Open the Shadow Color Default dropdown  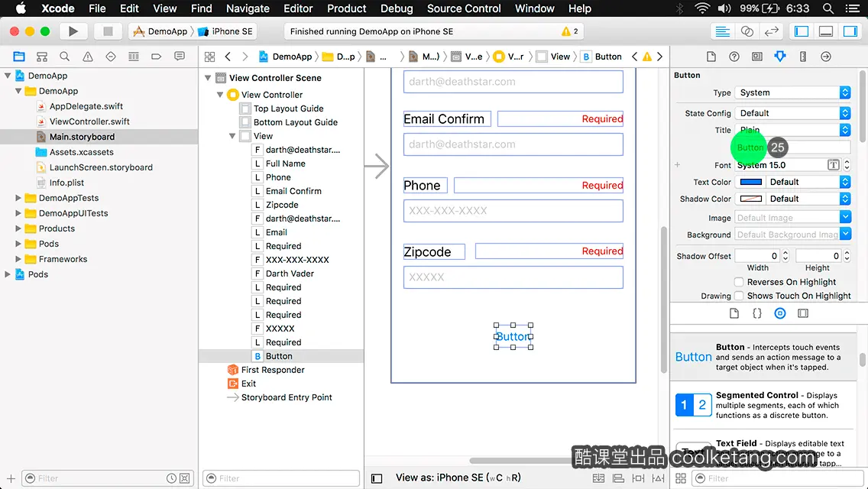tap(808, 199)
